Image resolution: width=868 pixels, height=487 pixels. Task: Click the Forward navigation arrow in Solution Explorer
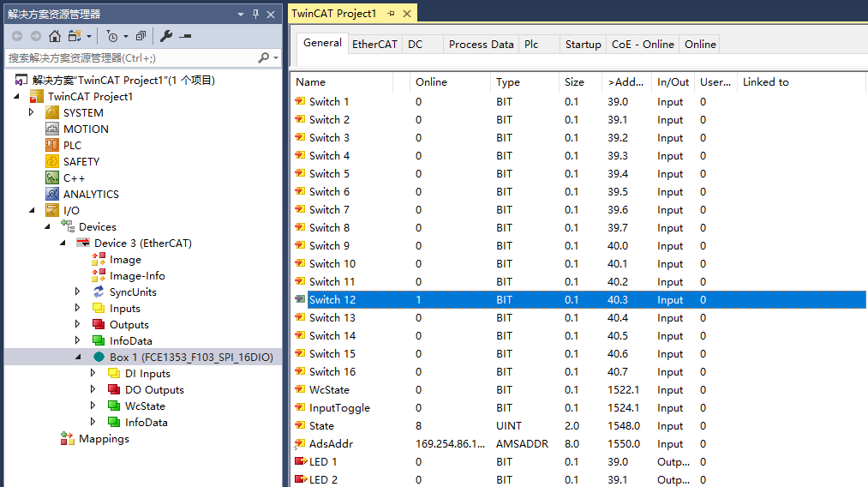pyautogui.click(x=35, y=36)
